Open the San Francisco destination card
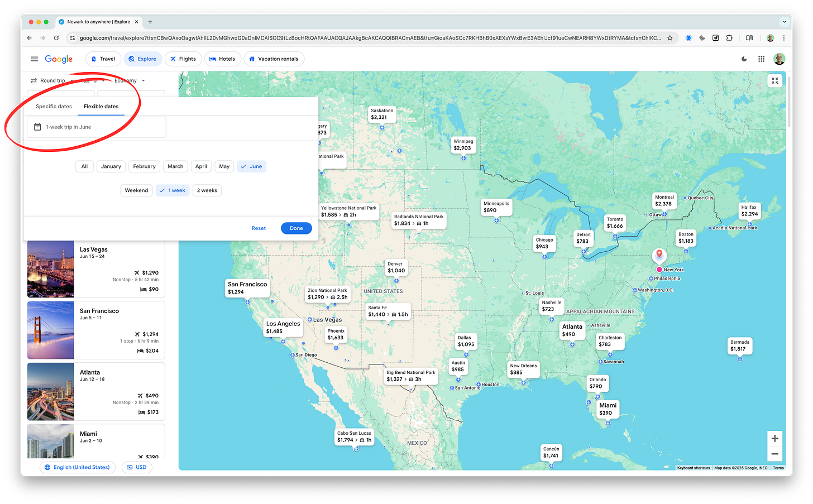This screenshot has width=813, height=504. point(96,330)
